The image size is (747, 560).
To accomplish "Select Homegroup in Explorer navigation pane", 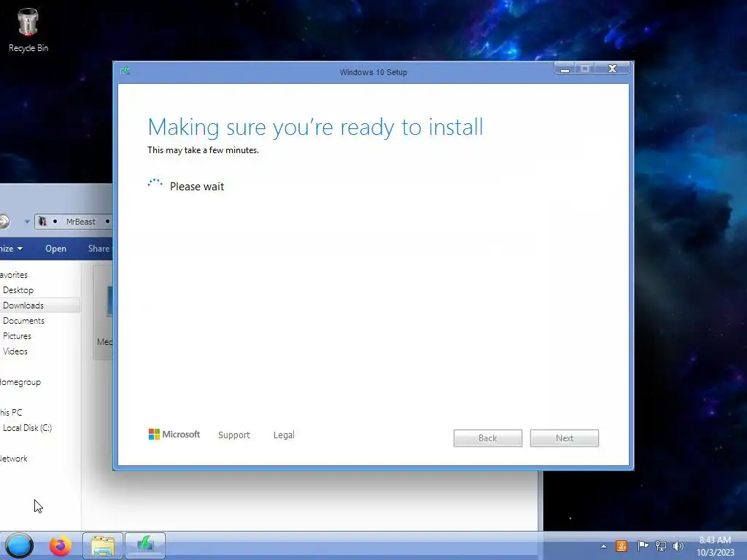I will coord(20,382).
